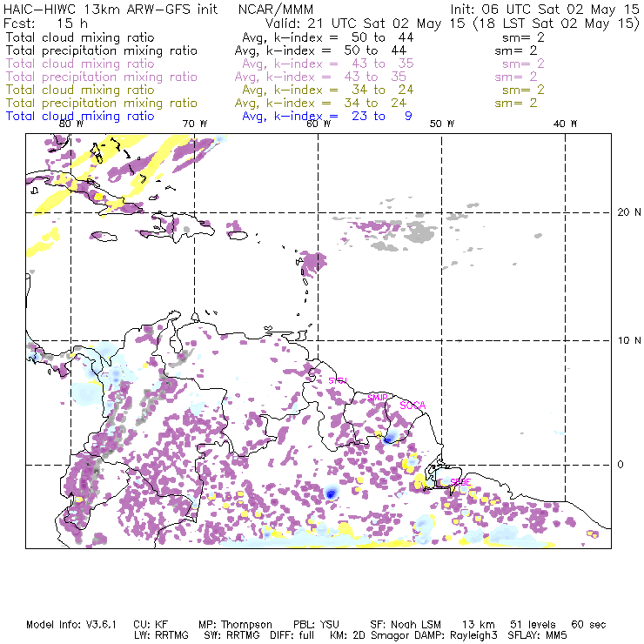Image resolution: width=644 pixels, height=644 pixels.
Task: Click the '50 W' longitude label
Action: pyautogui.click(x=442, y=124)
